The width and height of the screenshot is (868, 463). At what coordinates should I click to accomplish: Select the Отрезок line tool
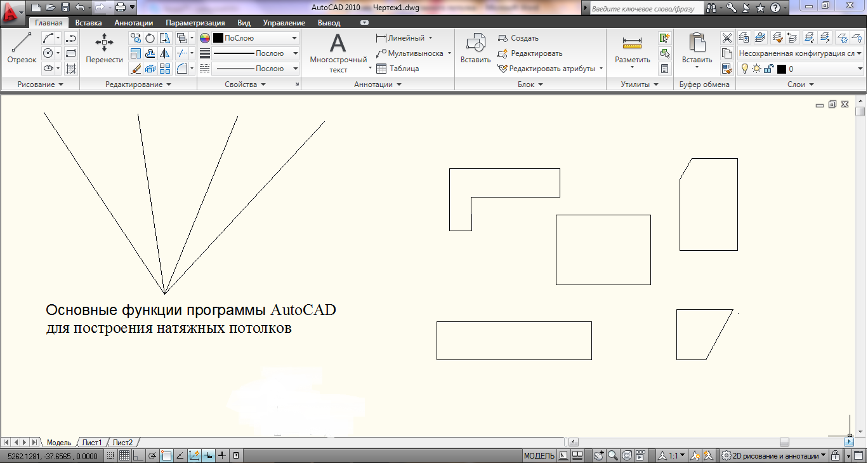click(x=22, y=48)
